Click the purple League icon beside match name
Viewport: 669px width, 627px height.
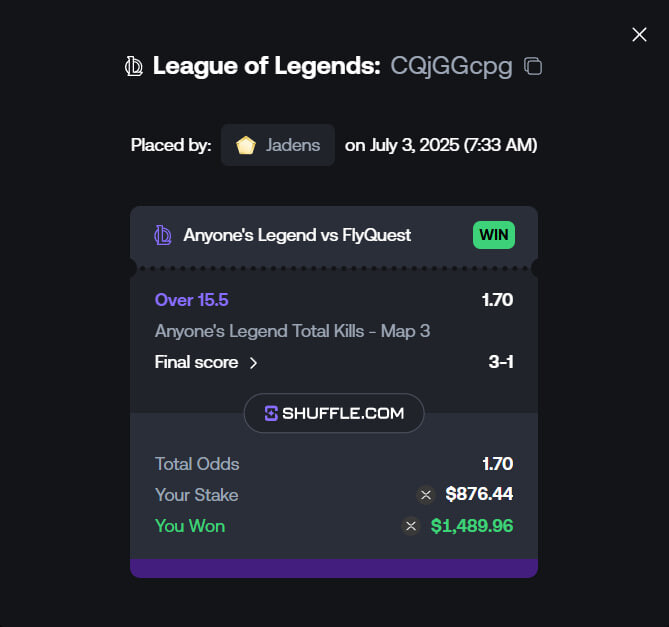pyautogui.click(x=163, y=235)
